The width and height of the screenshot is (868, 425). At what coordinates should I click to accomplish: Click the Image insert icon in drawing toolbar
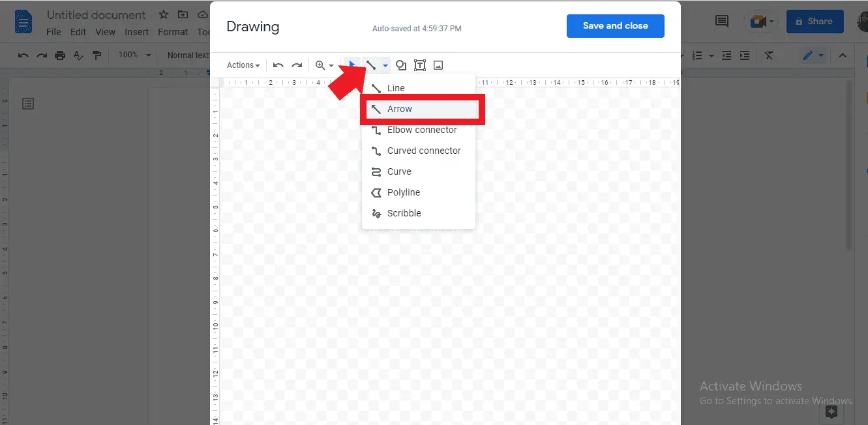[x=438, y=65]
